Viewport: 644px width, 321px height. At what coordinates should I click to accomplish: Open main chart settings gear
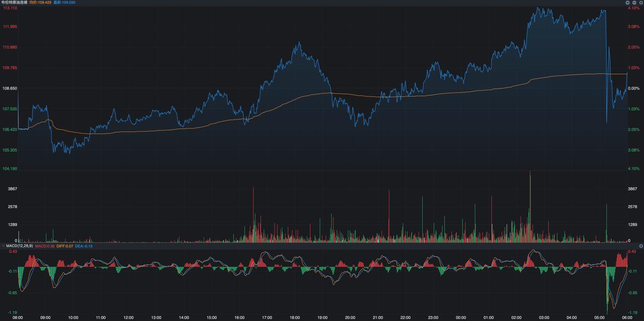(x=641, y=3)
